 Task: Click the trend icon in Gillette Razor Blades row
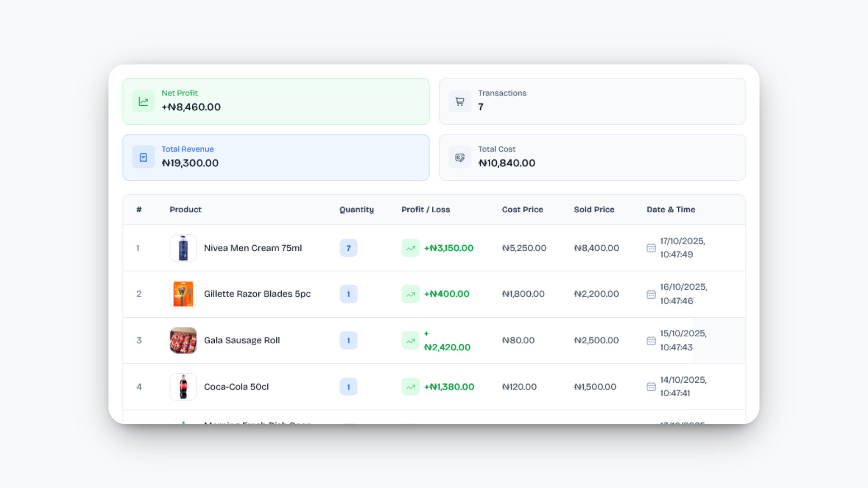click(410, 294)
